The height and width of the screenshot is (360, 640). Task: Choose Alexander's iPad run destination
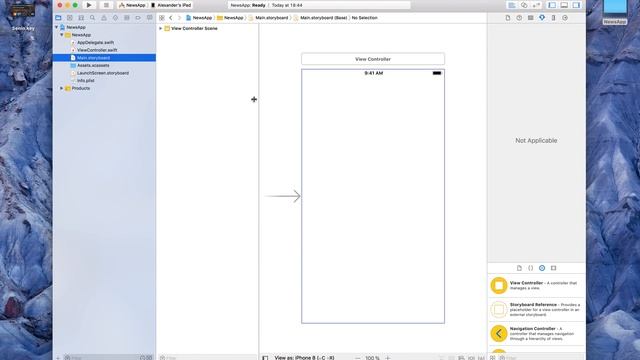click(x=171, y=5)
